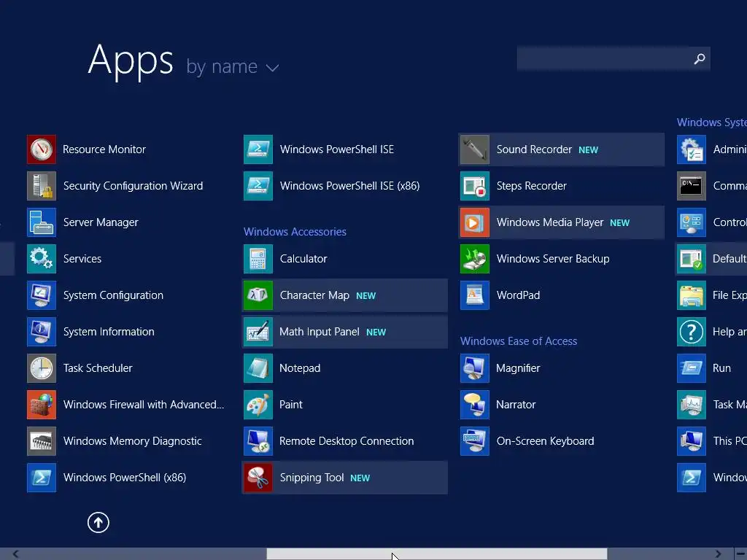Launch Character Map icon
747x560 pixels.
258,295
